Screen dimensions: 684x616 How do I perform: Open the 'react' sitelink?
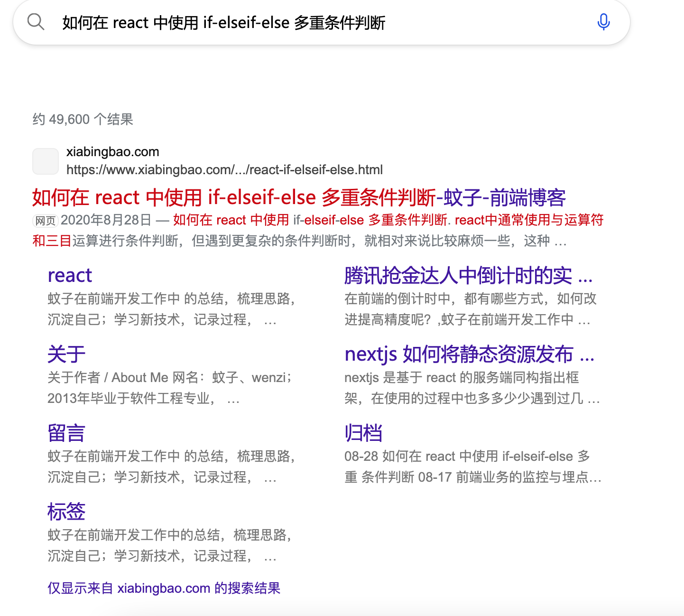click(x=70, y=275)
